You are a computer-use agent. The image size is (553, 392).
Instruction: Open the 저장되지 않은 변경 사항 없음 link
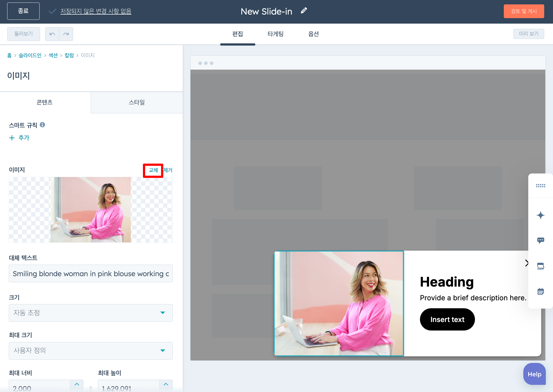[96, 11]
